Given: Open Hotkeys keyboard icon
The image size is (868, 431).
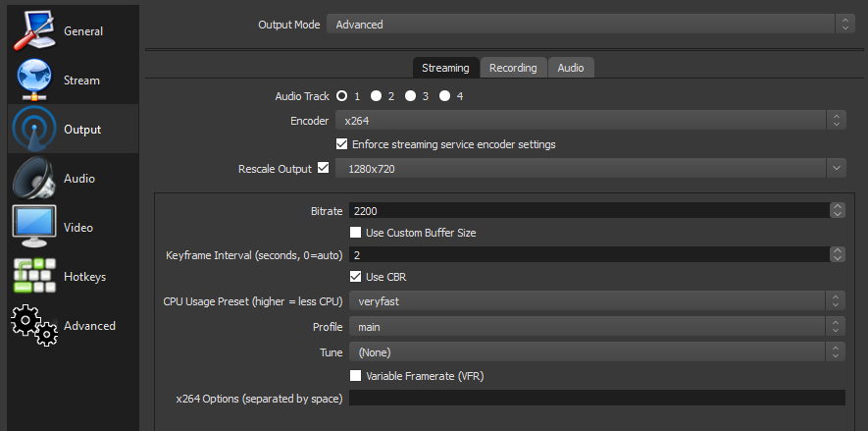Looking at the screenshot, I should pyautogui.click(x=33, y=277).
